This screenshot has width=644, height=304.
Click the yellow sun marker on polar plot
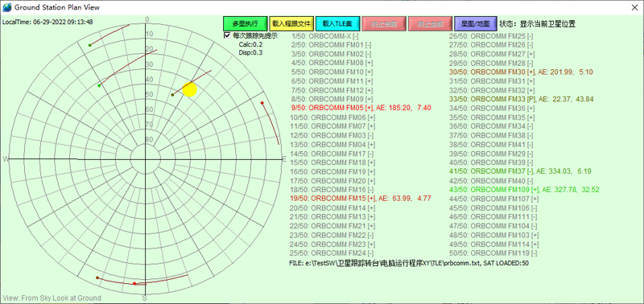tap(189, 89)
